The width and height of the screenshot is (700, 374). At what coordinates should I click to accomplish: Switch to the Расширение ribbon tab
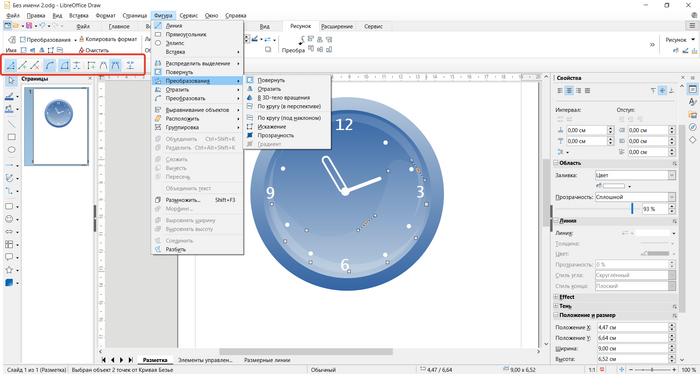click(337, 27)
